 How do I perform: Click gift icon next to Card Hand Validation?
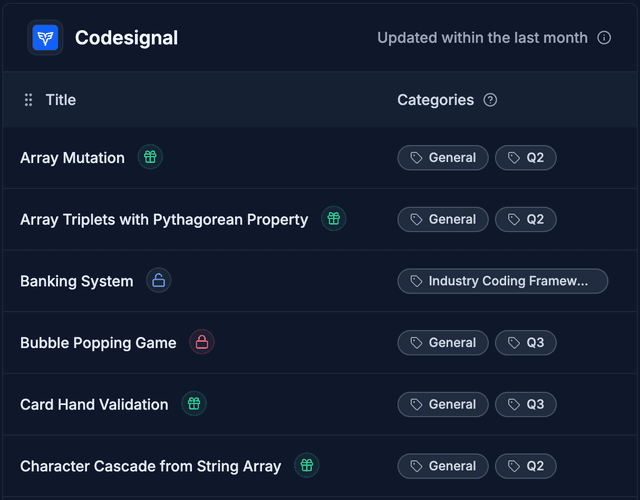click(x=193, y=404)
